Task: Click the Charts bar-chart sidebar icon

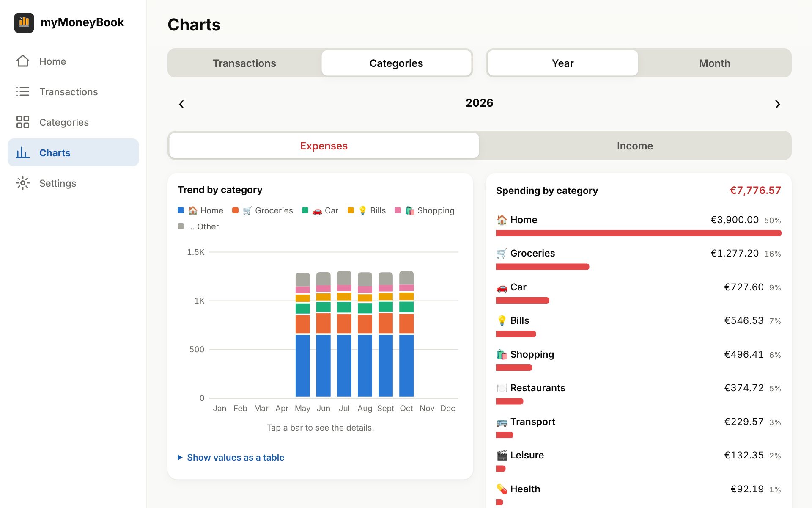Action: tap(23, 152)
